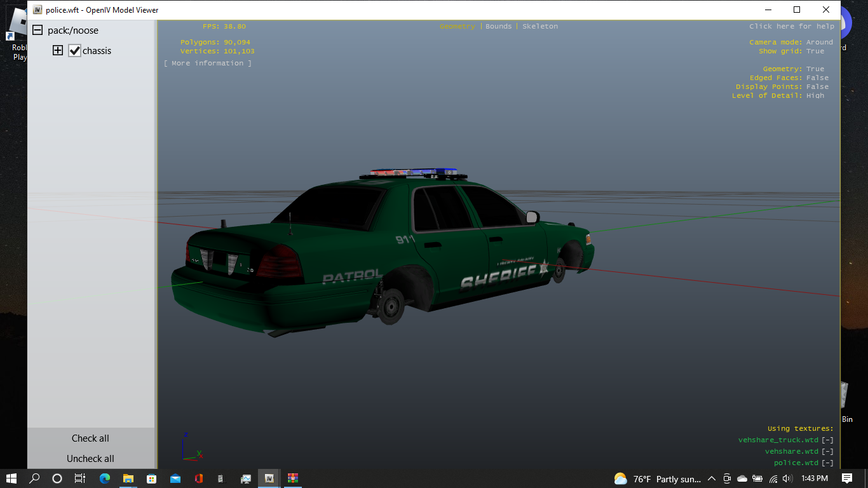The image size is (868, 488).
Task: Collapse the pack:/noose tree node
Action: point(37,30)
